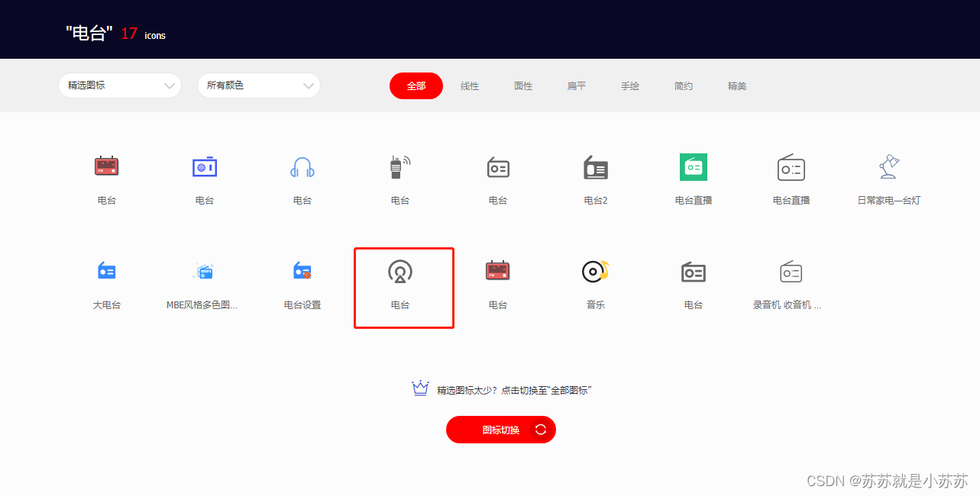Select the 全部 style tab
980x496 pixels.
pyautogui.click(x=416, y=86)
